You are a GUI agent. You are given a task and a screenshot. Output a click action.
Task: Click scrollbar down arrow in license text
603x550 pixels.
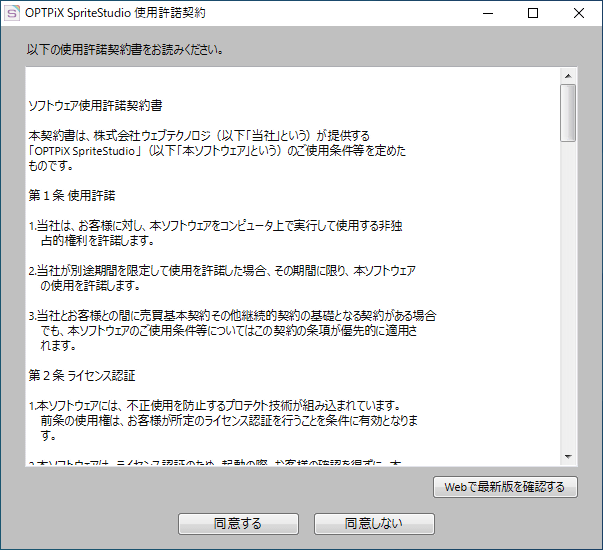click(568, 457)
